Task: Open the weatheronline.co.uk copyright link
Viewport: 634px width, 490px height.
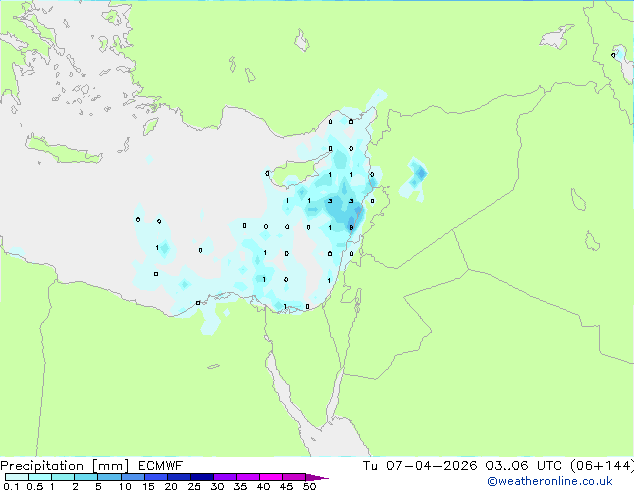Action: pyautogui.click(x=549, y=481)
